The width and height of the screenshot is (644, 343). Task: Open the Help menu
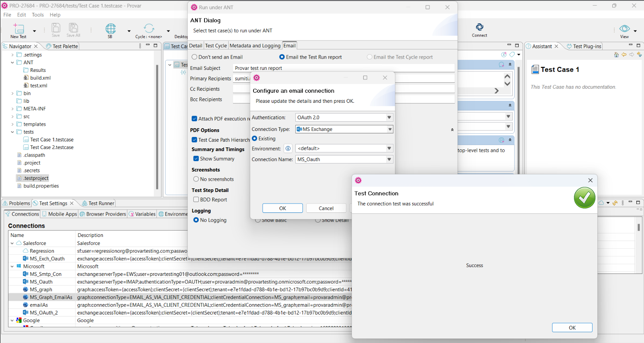[x=55, y=15]
